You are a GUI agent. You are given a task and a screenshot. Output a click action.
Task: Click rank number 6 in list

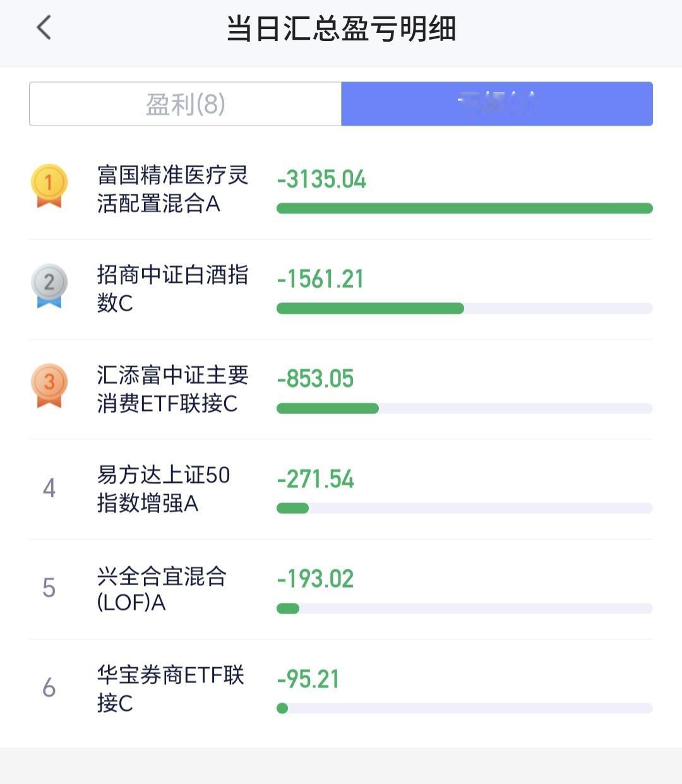tap(49, 687)
